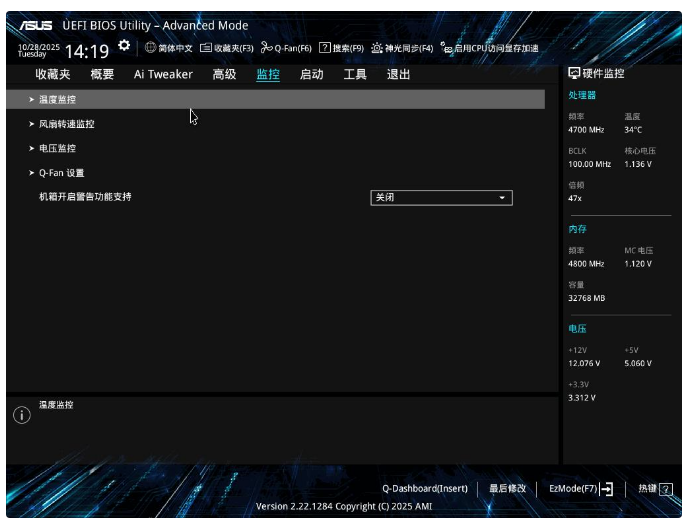Switch to the 高级 tab
The width and height of the screenshot is (690, 521).
(224, 74)
